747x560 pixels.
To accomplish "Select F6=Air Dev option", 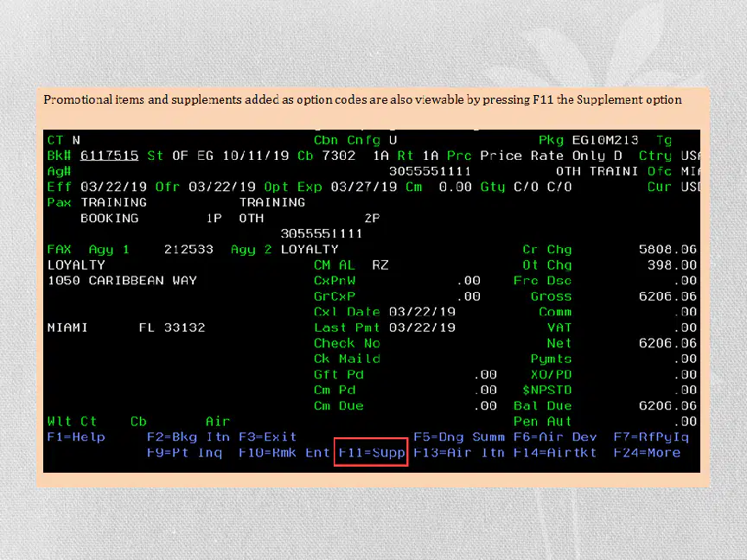I will click(x=555, y=437).
